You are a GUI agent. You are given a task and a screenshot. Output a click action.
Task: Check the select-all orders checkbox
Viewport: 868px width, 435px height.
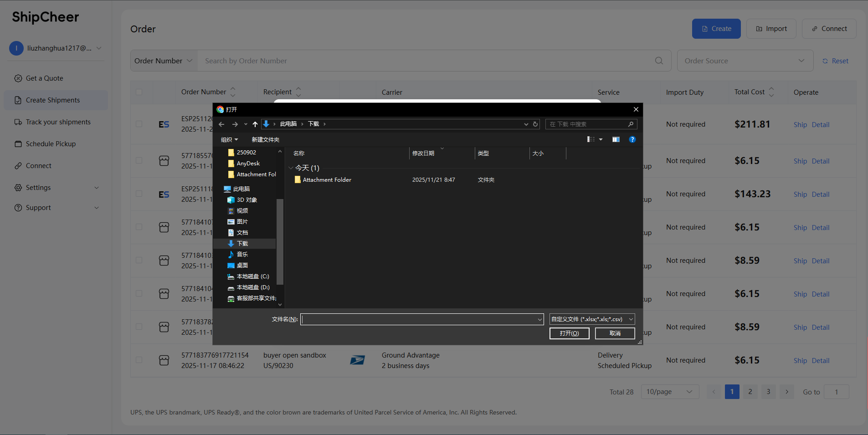139,92
